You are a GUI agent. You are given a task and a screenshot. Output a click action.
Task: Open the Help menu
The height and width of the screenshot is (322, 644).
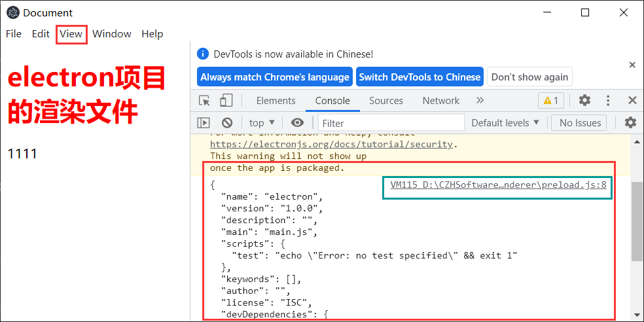coord(152,33)
